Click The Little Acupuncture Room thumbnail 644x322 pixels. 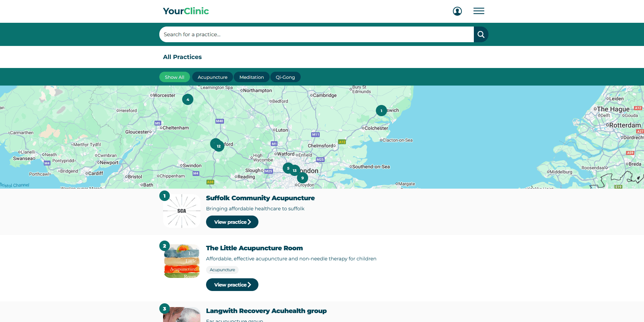(x=182, y=261)
